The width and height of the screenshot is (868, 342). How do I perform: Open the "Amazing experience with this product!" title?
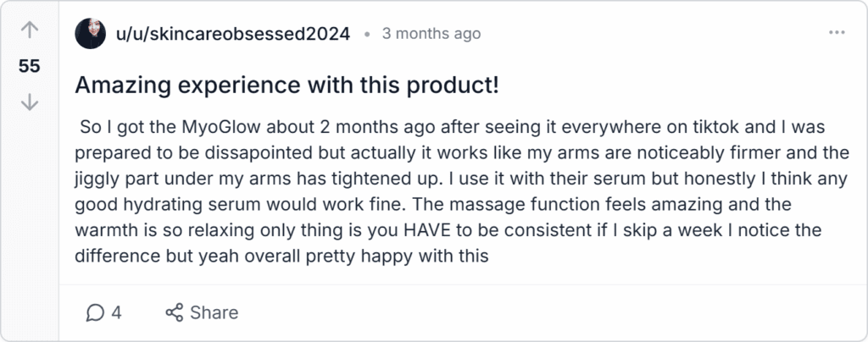tap(287, 85)
